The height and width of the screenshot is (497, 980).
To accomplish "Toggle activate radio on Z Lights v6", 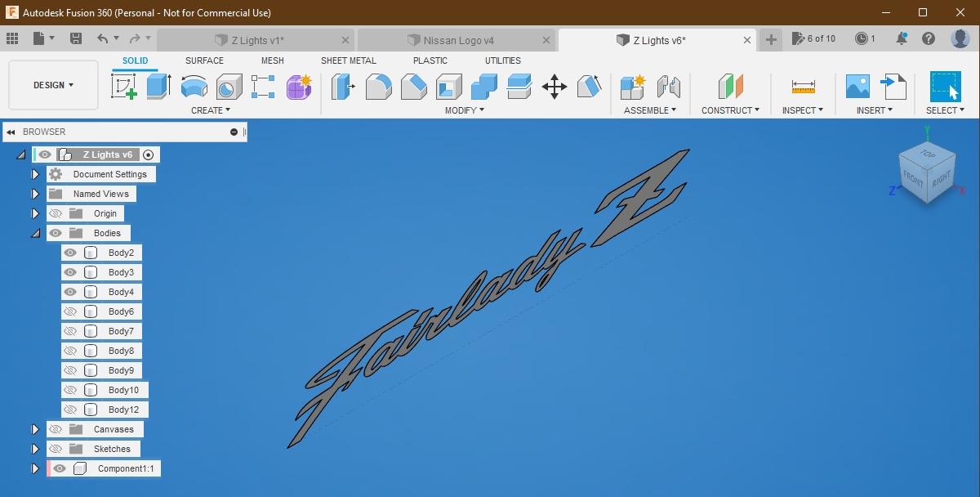I will coord(148,154).
